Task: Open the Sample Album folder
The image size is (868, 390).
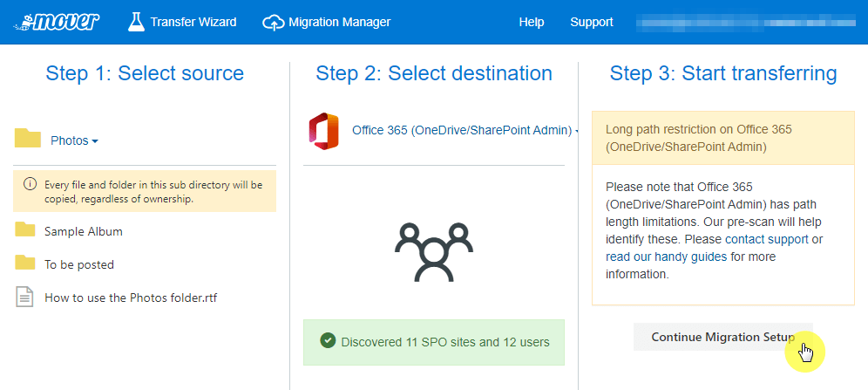Action: [x=84, y=231]
